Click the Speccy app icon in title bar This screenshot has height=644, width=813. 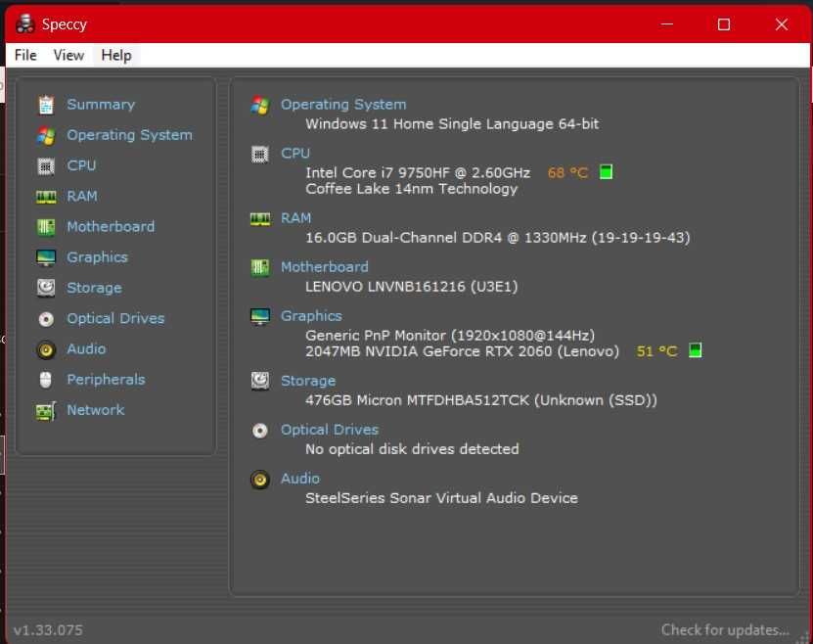(24, 23)
